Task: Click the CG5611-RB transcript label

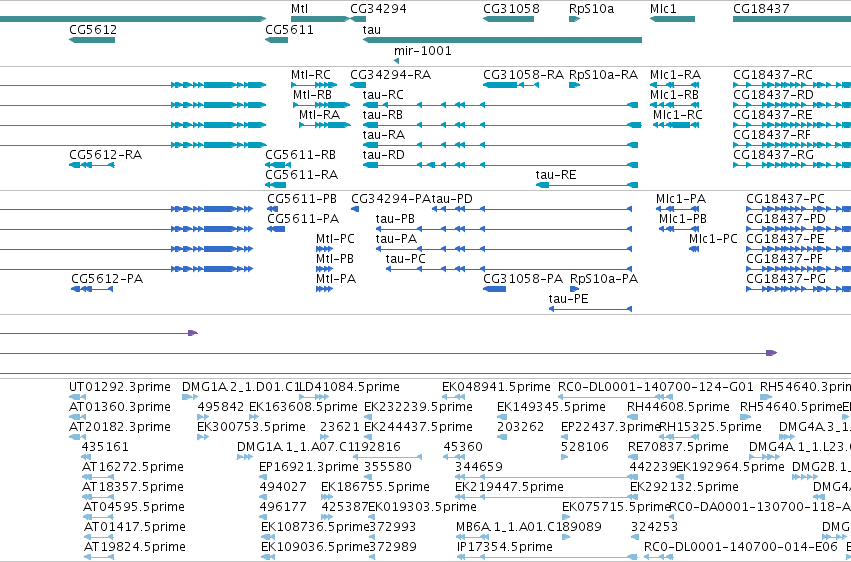Action: point(300,155)
